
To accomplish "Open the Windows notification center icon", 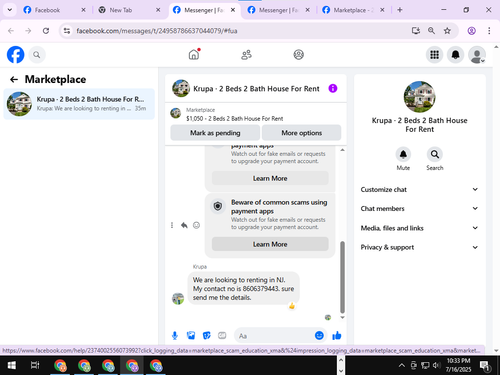I will 485,366.
